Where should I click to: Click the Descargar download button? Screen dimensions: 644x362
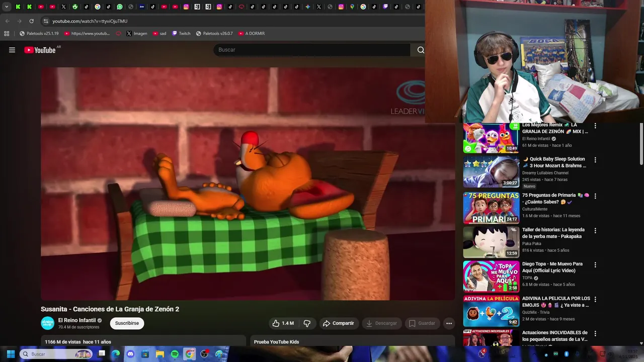(381, 323)
